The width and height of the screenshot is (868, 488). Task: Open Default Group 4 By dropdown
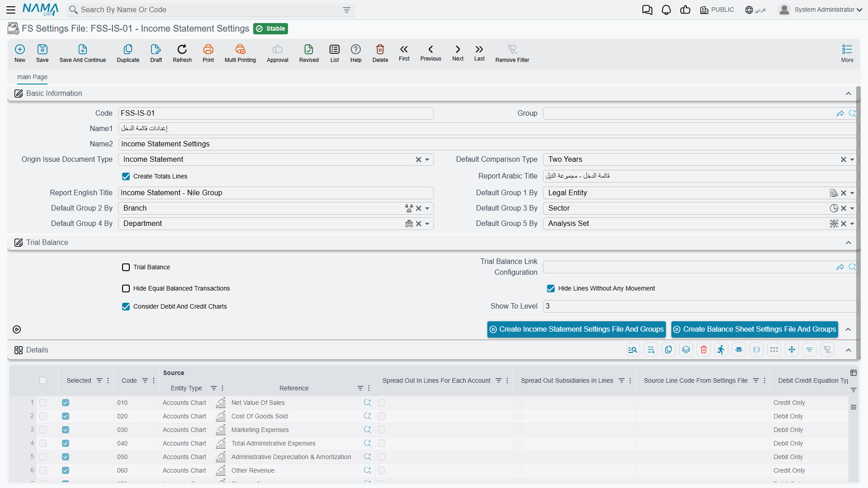[x=427, y=224]
